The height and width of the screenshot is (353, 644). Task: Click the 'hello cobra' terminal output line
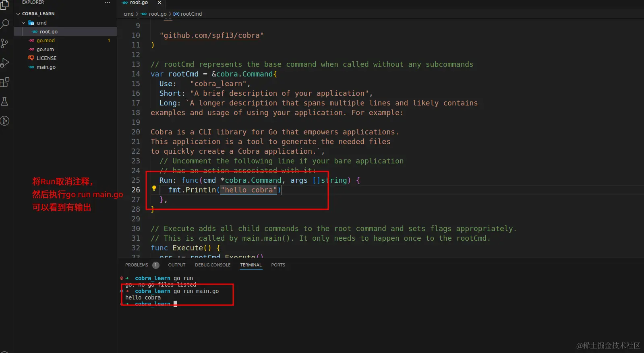[143, 297]
